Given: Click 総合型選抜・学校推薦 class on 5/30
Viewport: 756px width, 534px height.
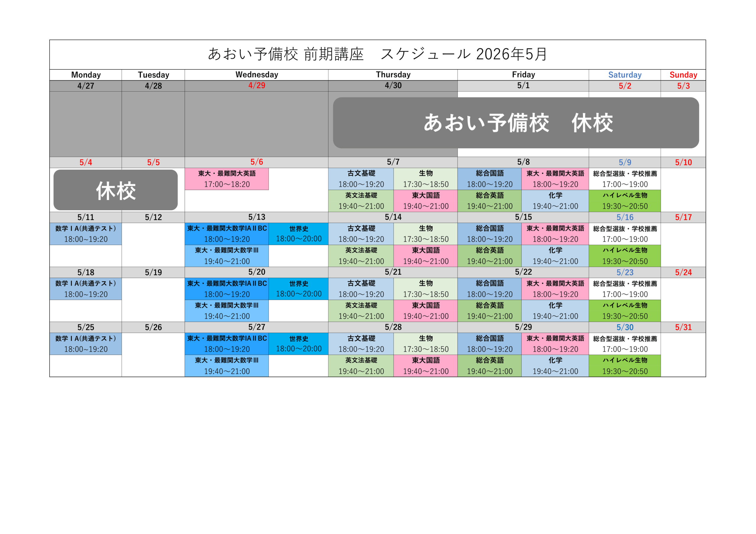Looking at the screenshot, I should (x=625, y=344).
